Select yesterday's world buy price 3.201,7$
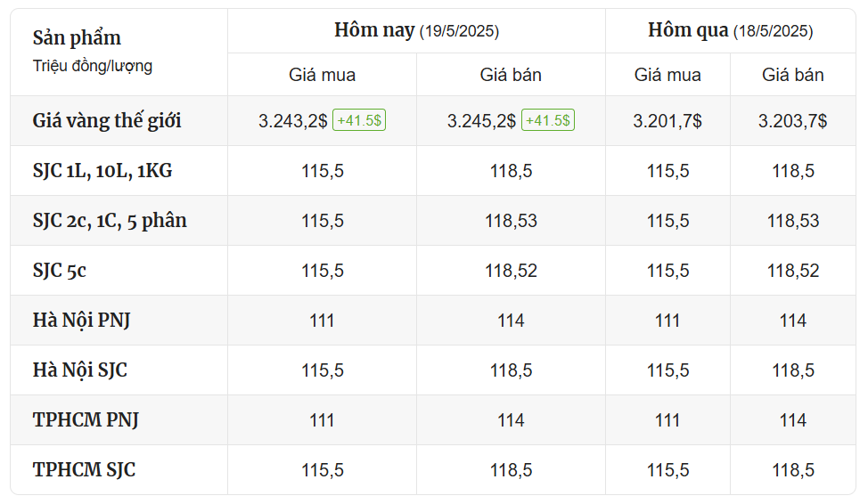This screenshot has height=504, width=868. [667, 120]
